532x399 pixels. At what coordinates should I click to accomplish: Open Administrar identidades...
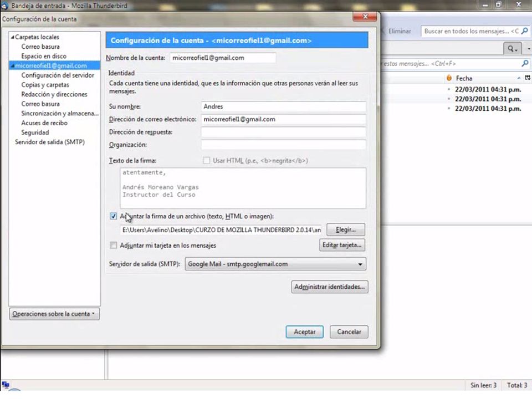(329, 287)
